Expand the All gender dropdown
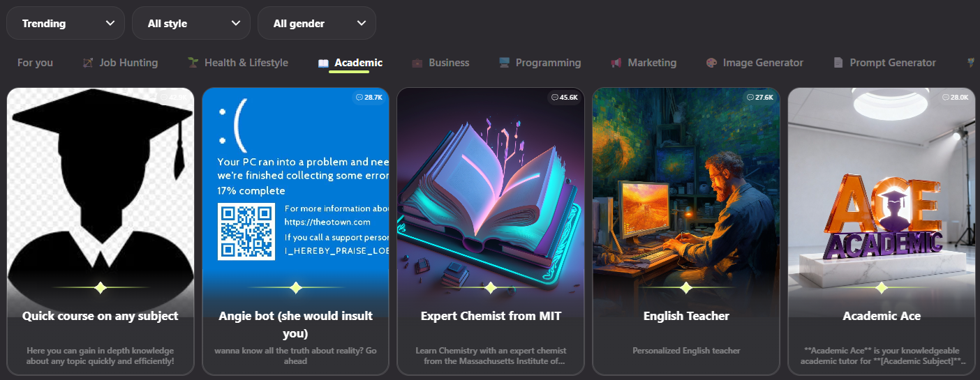This screenshot has width=980, height=380. coord(317,23)
